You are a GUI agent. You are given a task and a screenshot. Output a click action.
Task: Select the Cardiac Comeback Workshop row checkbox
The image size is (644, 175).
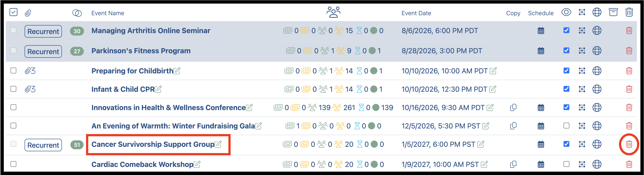[13, 164]
